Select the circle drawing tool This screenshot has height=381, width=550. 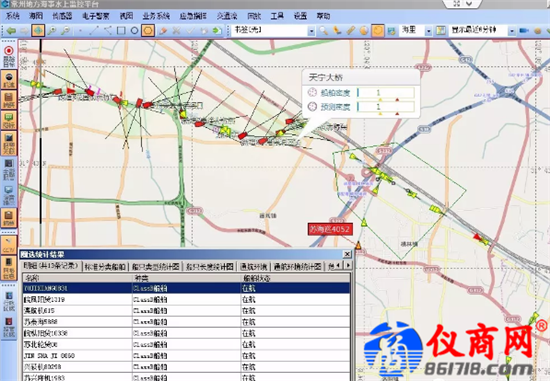point(134,31)
